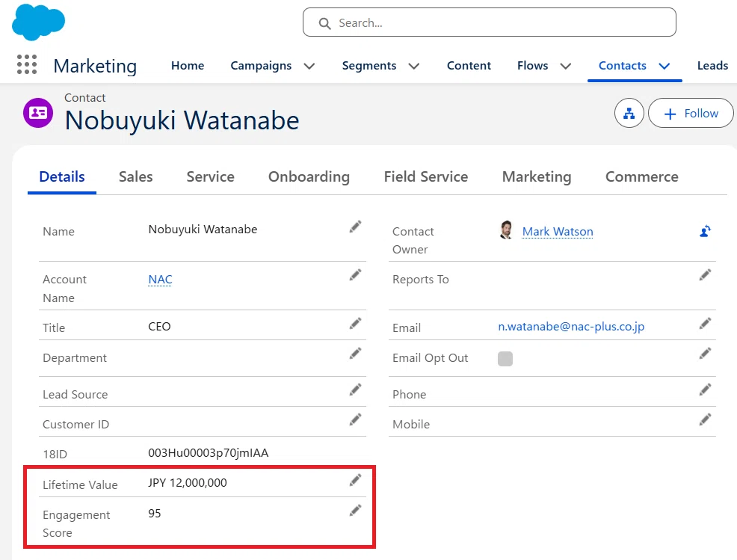
Task: Edit the Mobile field pencil
Action: (705, 419)
